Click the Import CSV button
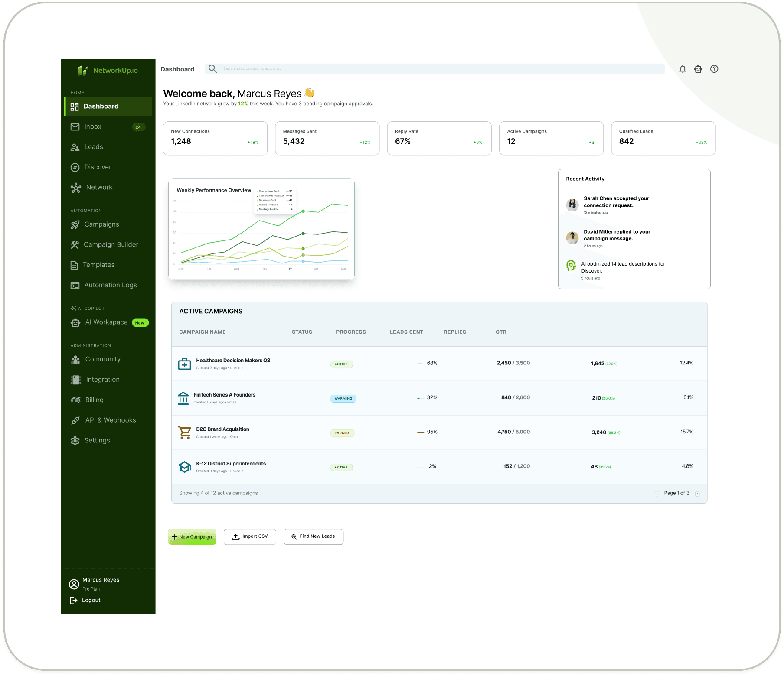Image resolution: width=784 pixels, height=676 pixels. (250, 536)
